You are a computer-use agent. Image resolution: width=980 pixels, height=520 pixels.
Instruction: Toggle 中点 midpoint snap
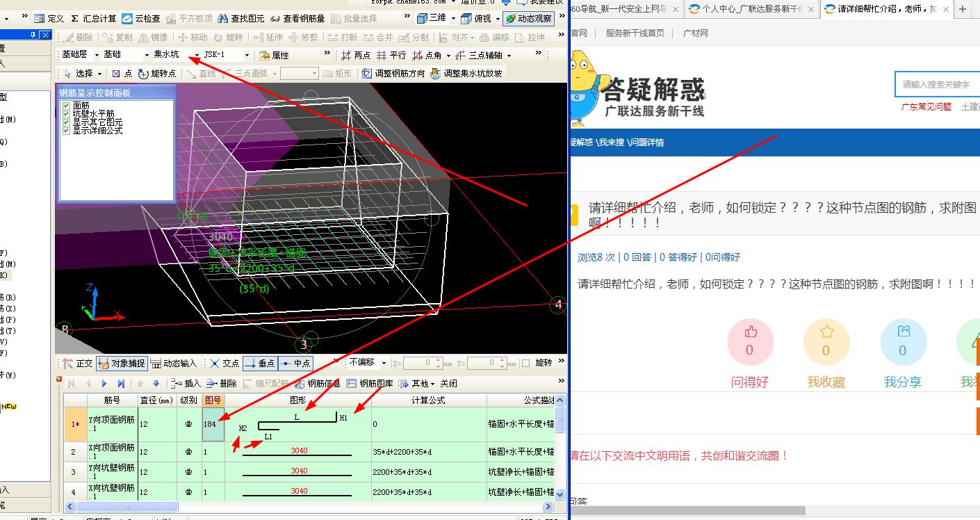pos(295,363)
